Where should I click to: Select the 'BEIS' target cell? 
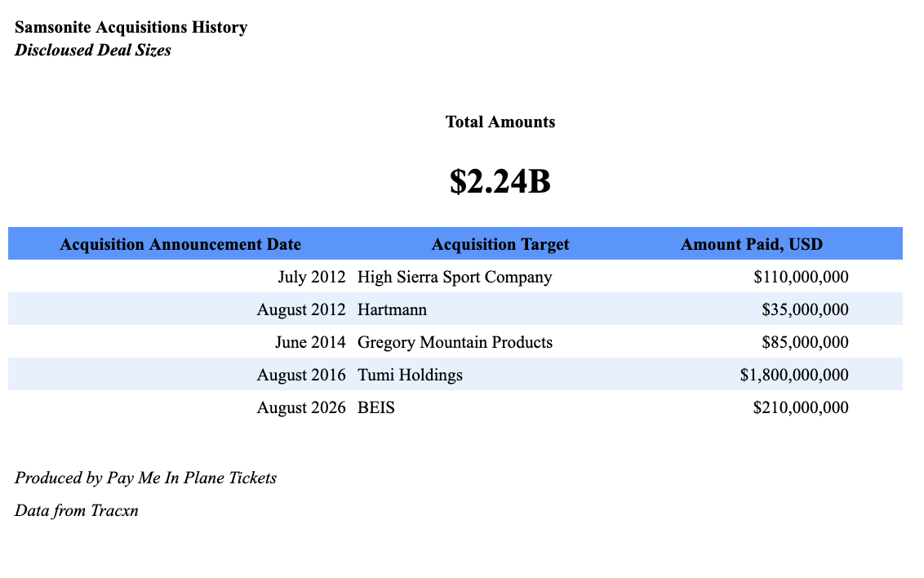[376, 407]
